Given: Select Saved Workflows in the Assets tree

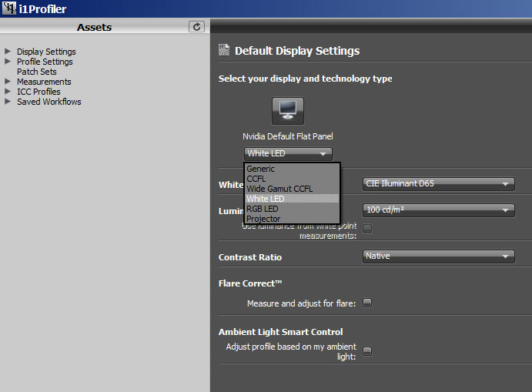Looking at the screenshot, I should (x=49, y=102).
